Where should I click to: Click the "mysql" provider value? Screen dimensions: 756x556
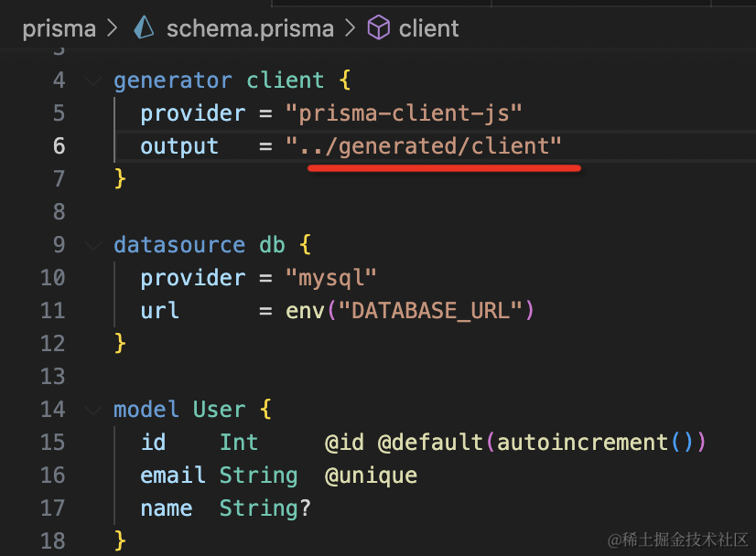click(331, 278)
